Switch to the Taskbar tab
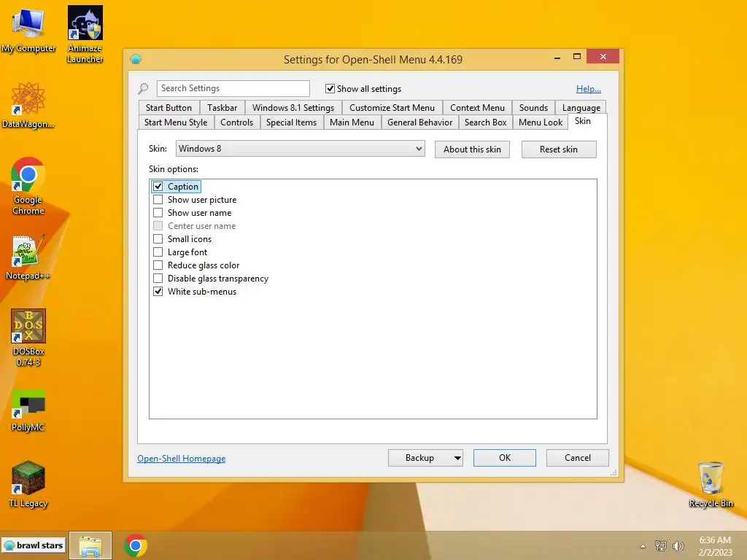Screen dimensions: 747x560 [222, 108]
